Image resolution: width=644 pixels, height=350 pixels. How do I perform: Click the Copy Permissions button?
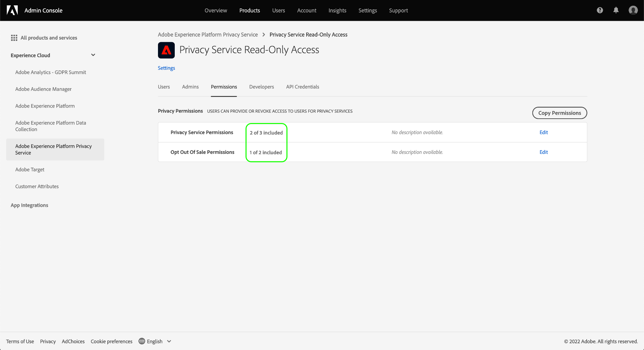pos(560,113)
